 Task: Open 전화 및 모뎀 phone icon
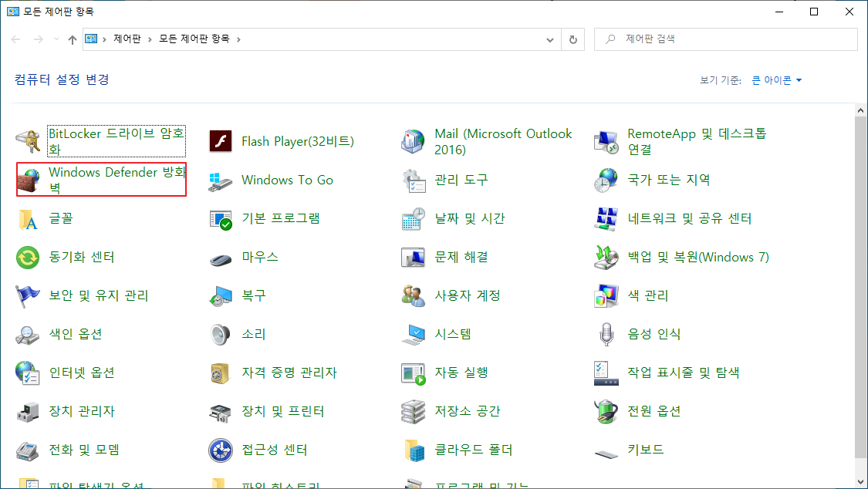coord(28,451)
